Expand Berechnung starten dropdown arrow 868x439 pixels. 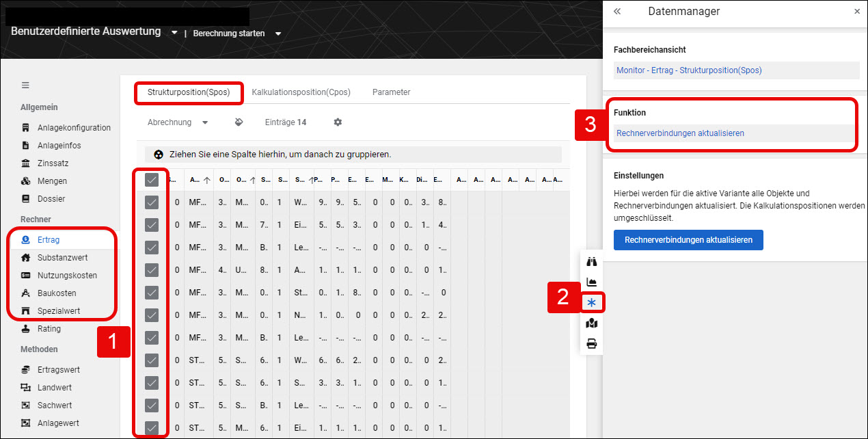pos(278,34)
